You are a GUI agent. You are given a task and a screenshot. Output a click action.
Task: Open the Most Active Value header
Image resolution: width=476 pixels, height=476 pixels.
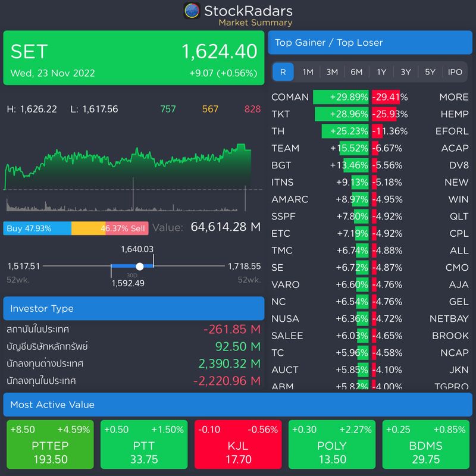[237, 405]
